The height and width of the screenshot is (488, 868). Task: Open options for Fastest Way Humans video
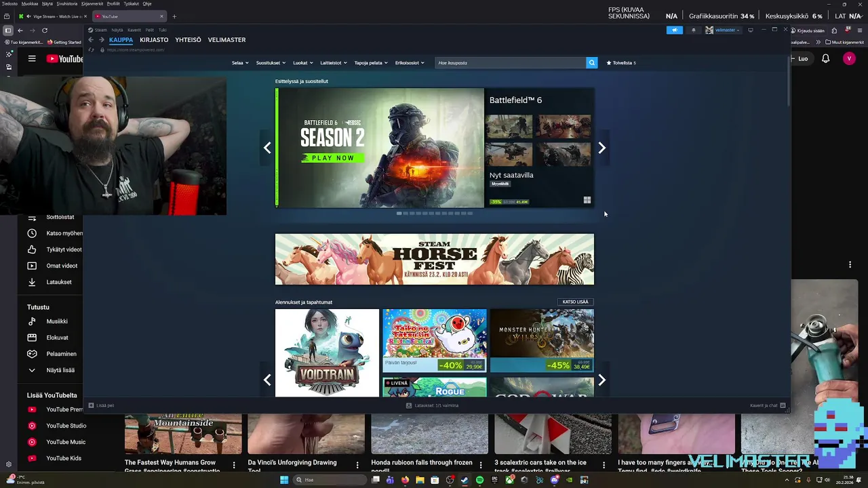point(234,466)
